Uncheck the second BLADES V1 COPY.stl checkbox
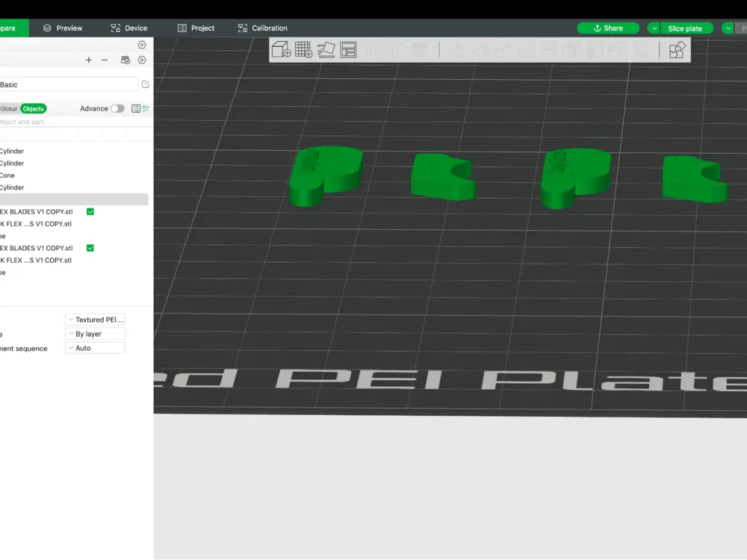Image resolution: width=747 pixels, height=560 pixels. (90, 248)
